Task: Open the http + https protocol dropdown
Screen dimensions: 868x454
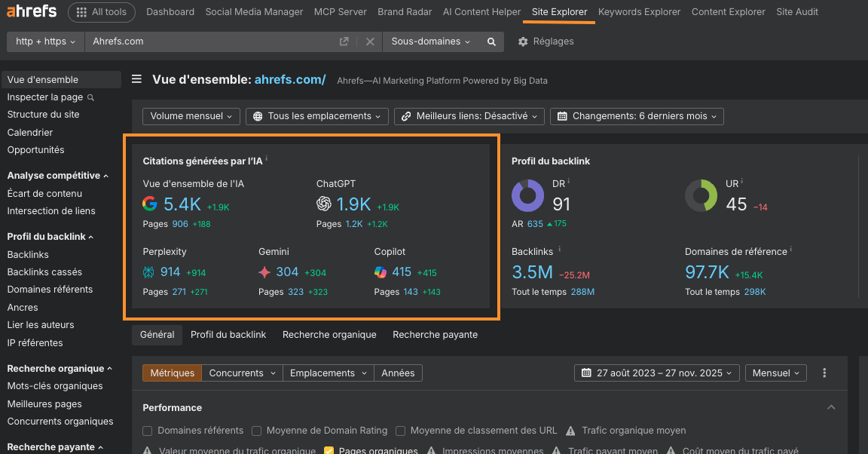Action: [45, 42]
